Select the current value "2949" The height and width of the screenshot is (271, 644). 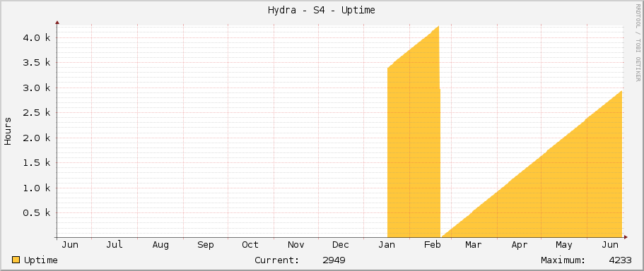pos(334,260)
